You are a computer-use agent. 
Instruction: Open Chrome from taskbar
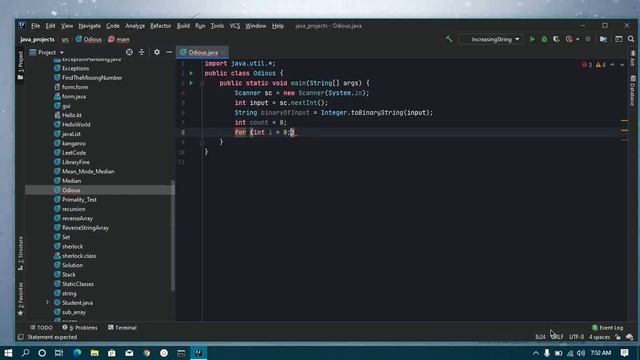pos(147,353)
